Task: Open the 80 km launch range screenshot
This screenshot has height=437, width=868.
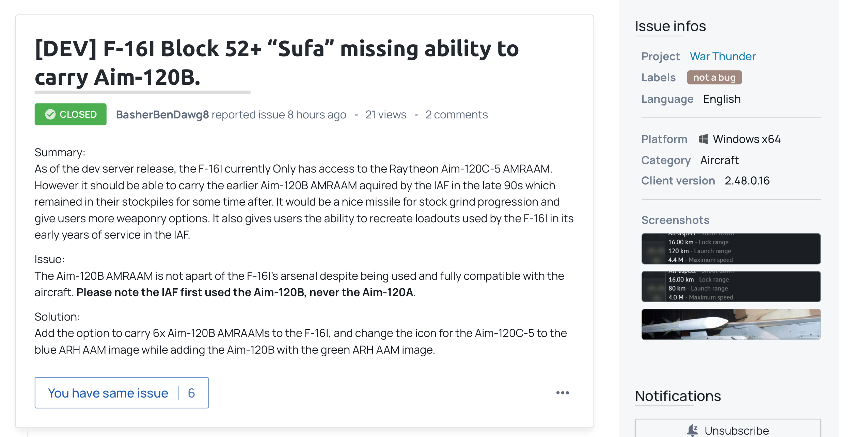Action: coord(731,286)
